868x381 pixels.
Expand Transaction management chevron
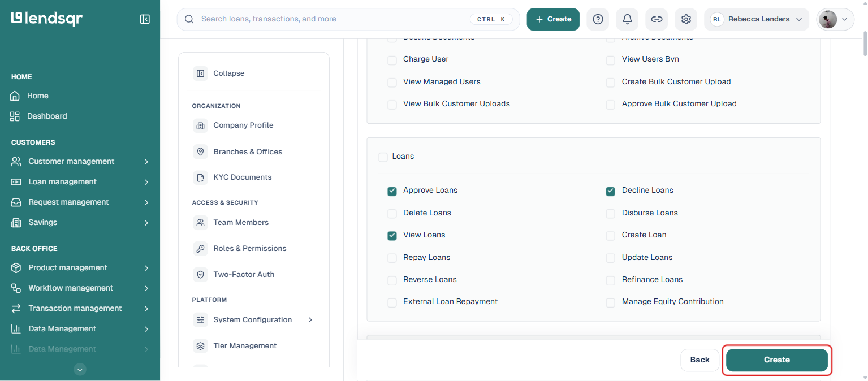[x=146, y=309]
